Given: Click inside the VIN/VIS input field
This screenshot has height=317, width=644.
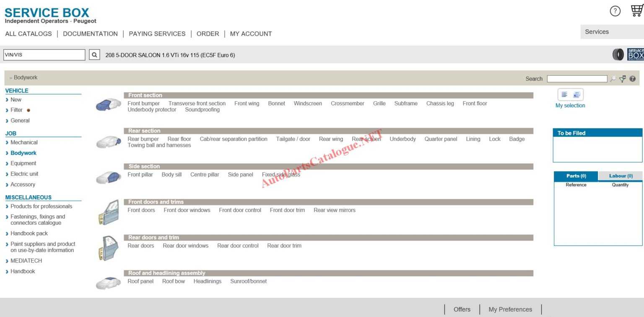Looking at the screenshot, I should click(x=44, y=55).
